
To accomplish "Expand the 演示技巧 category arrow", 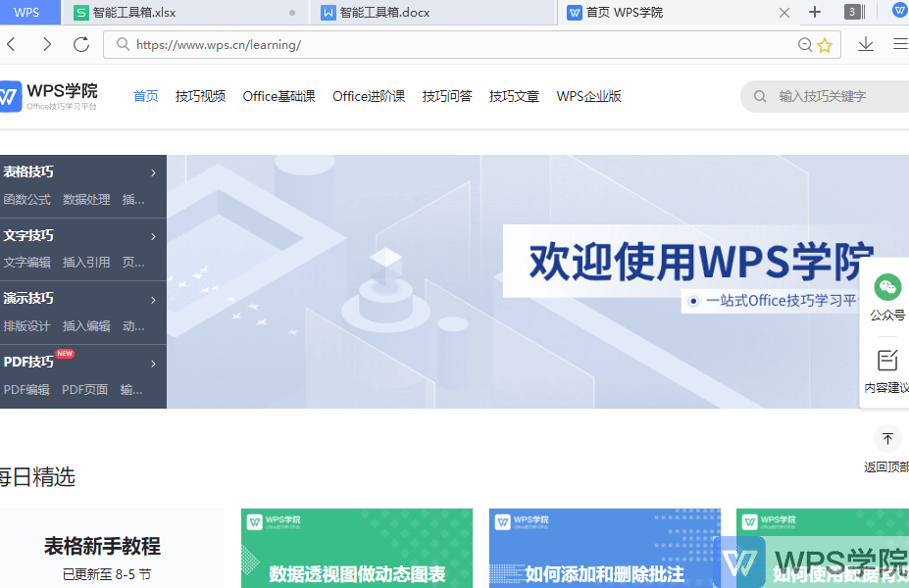I will [x=153, y=300].
